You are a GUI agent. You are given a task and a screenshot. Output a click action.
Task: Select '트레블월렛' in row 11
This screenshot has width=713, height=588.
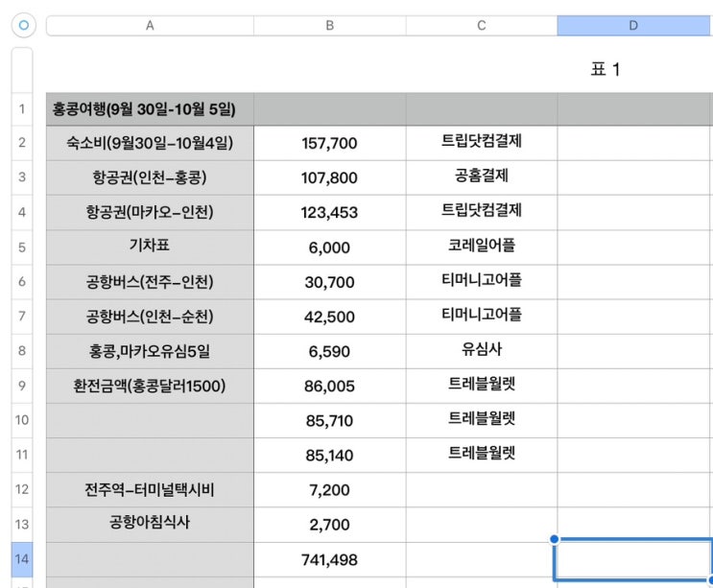[x=482, y=455]
